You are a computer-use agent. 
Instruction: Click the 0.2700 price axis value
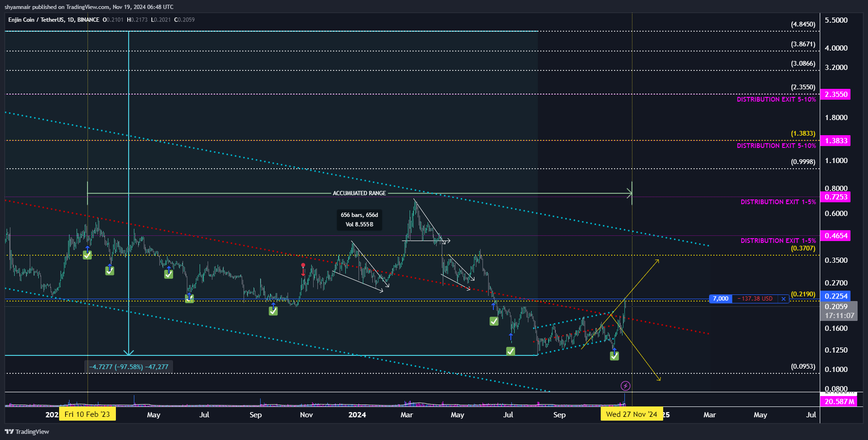(836, 283)
